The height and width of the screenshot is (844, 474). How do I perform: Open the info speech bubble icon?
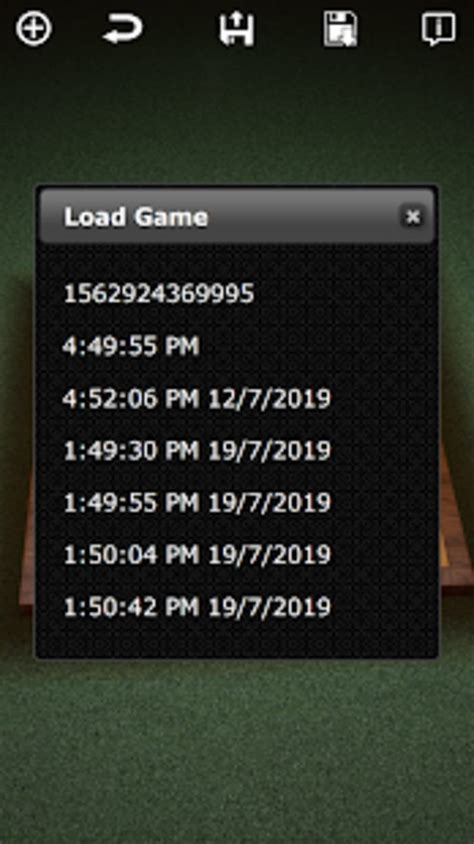438,29
